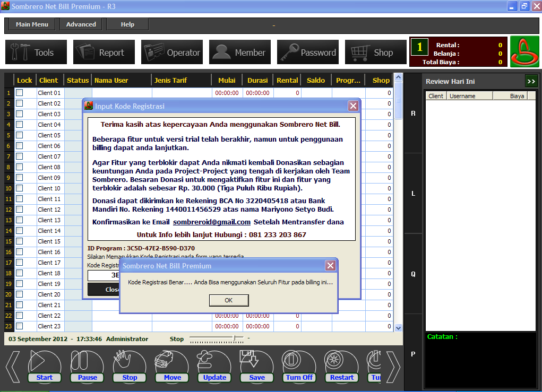The width and height of the screenshot is (542, 392).
Task: Click the Start label button
Action: coord(45,378)
